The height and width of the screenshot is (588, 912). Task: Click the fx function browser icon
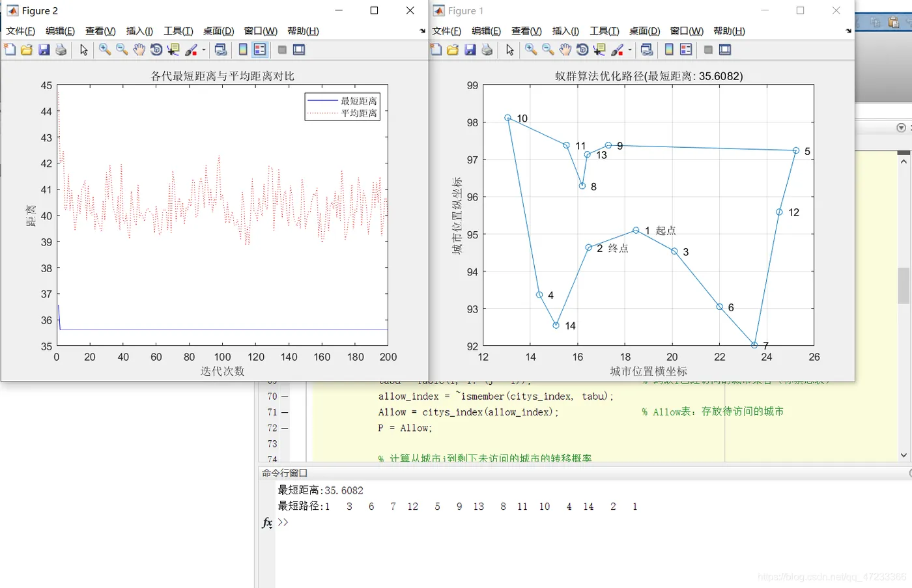267,523
